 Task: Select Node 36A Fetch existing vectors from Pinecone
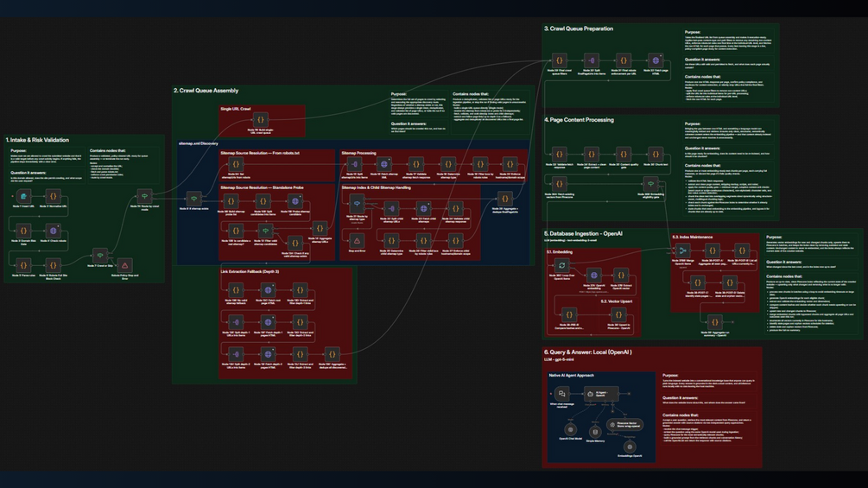559,183
